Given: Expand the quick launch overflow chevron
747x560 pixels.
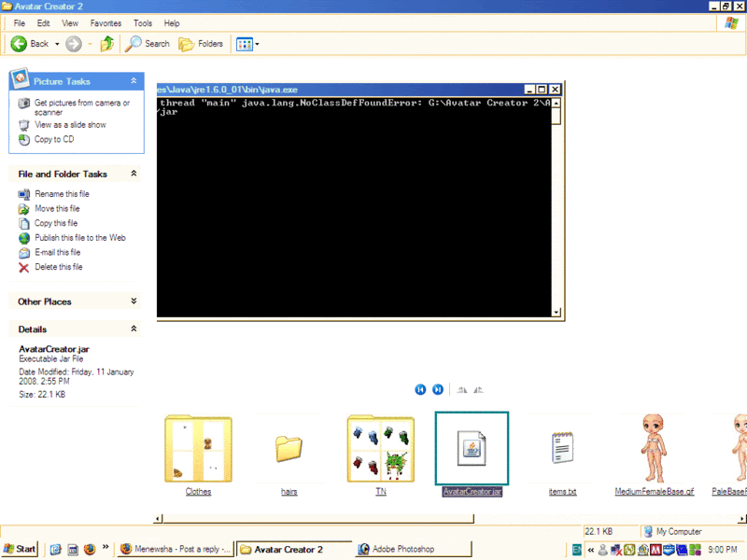Looking at the screenshot, I should coord(106,546).
